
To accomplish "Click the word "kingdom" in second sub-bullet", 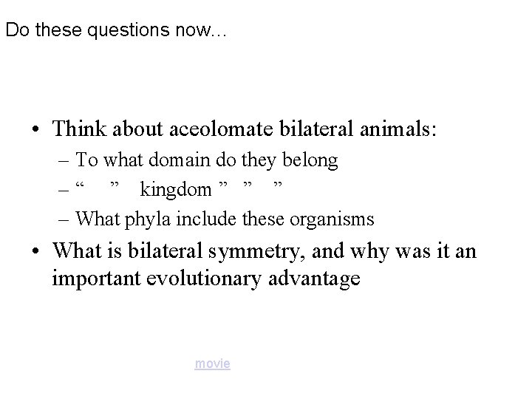I will (x=176, y=189).
